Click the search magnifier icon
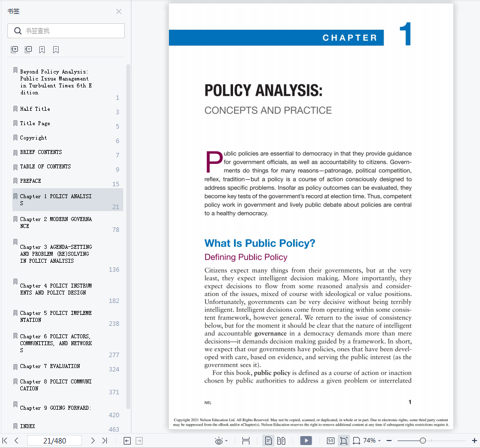The width and height of the screenshot is (480, 448). 18,31
